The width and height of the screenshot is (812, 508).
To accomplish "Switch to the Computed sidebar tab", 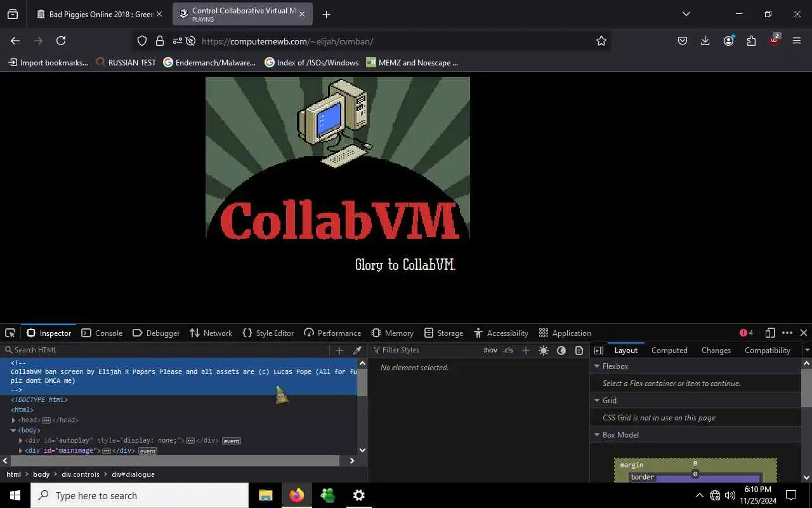I will pyautogui.click(x=669, y=350).
